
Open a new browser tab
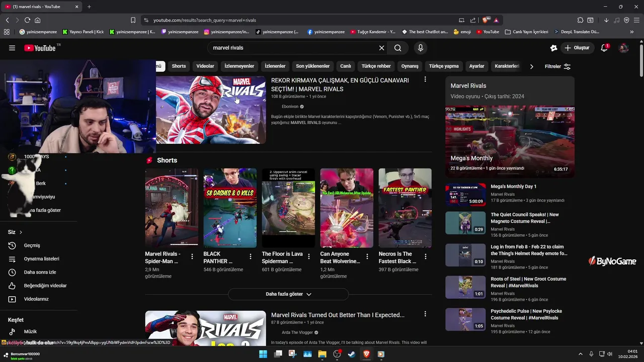point(89,7)
